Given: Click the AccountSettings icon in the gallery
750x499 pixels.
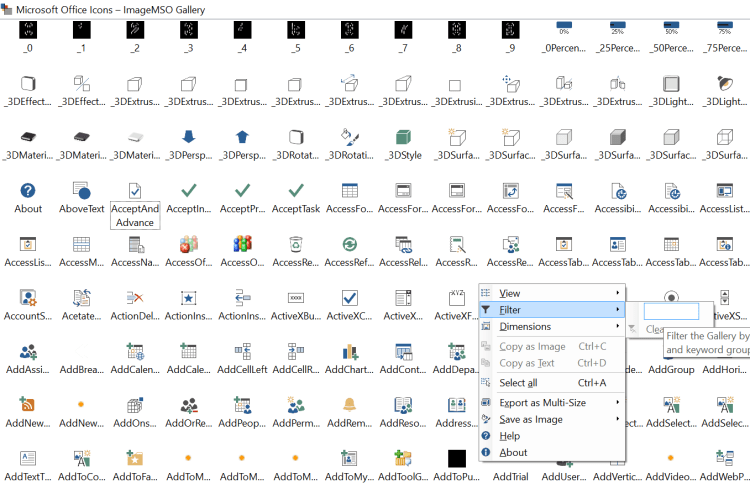Looking at the screenshot, I should (x=28, y=298).
